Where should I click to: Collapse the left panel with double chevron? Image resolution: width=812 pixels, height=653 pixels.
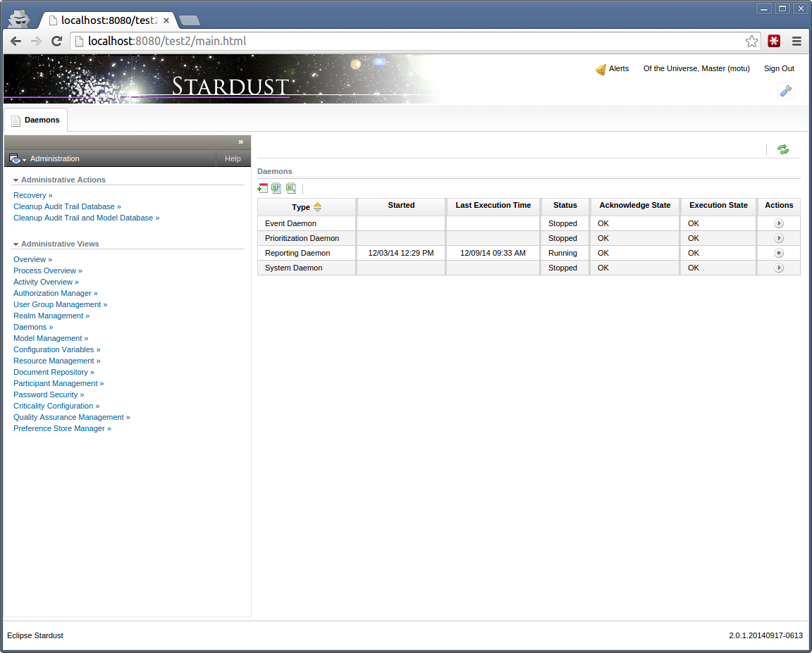click(241, 142)
